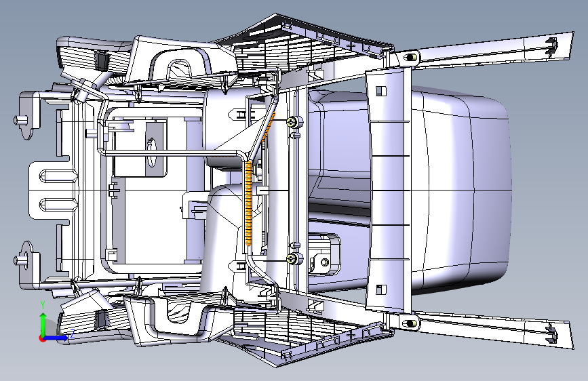Select the lower yellow-headed screw below the spring

click(x=292, y=258)
